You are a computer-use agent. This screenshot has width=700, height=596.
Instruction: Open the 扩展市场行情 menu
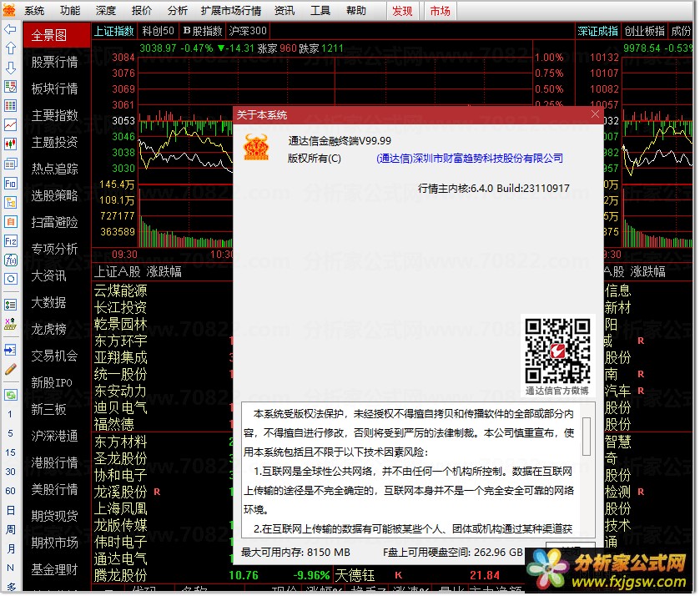tap(231, 10)
